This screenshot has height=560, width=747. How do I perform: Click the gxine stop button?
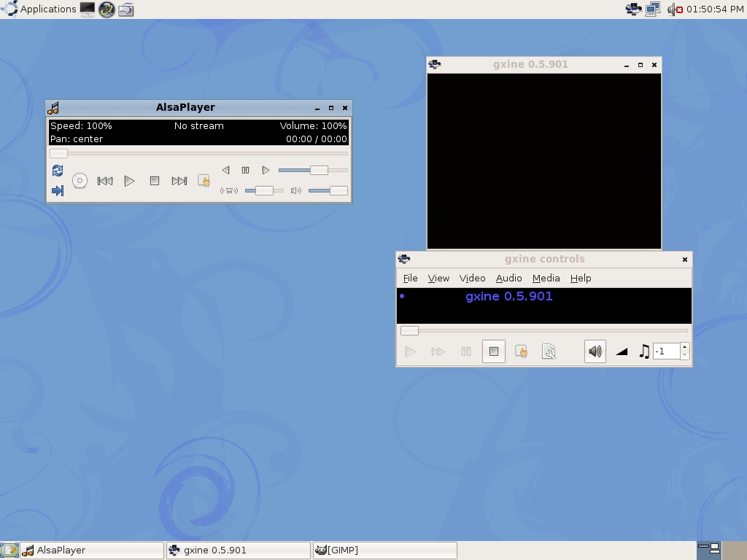[x=494, y=351]
